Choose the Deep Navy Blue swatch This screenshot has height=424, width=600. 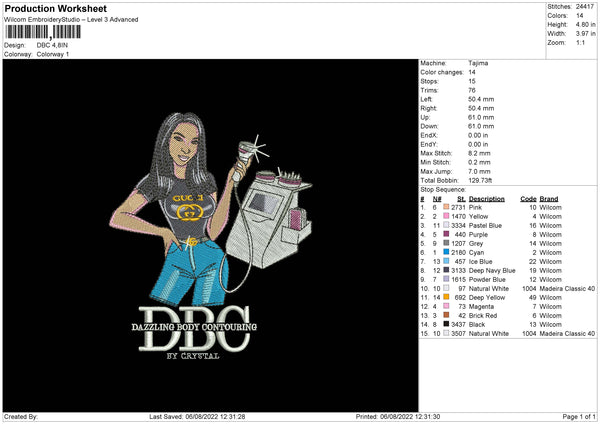(x=444, y=270)
